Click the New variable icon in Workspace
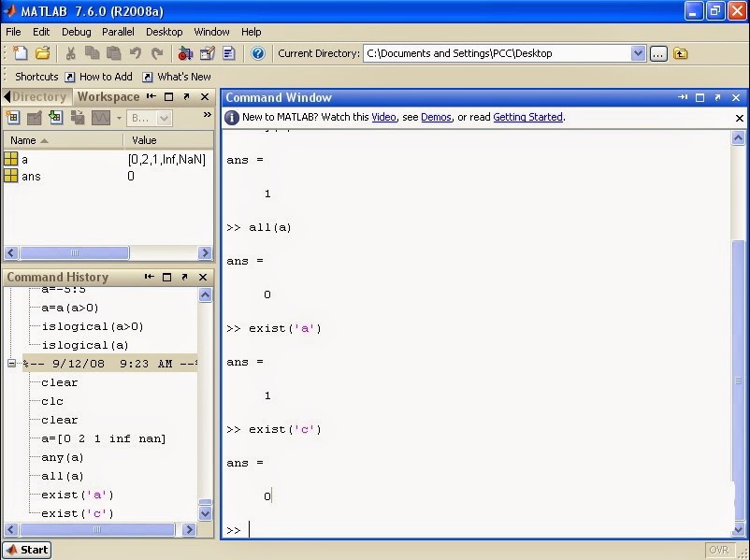 click(x=12, y=117)
